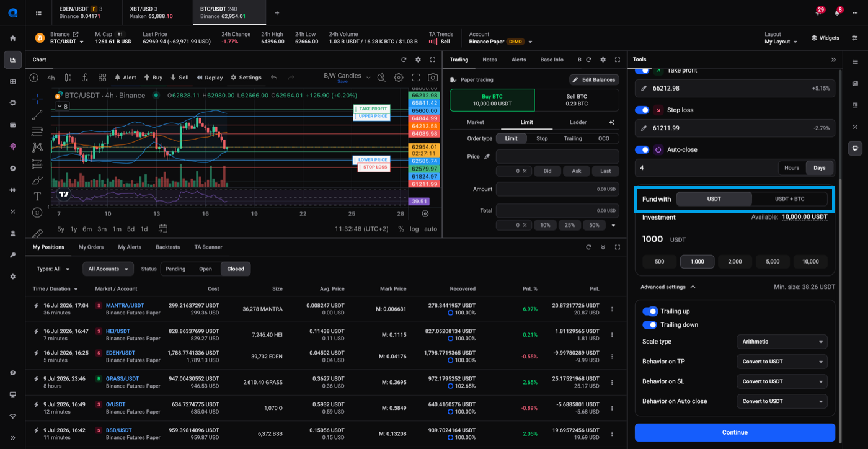Click the Sell BTC side button
This screenshot has height=449, width=868.
click(577, 100)
